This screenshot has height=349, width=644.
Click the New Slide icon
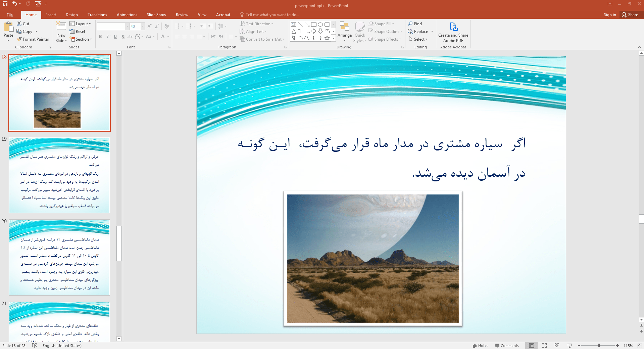point(61,26)
